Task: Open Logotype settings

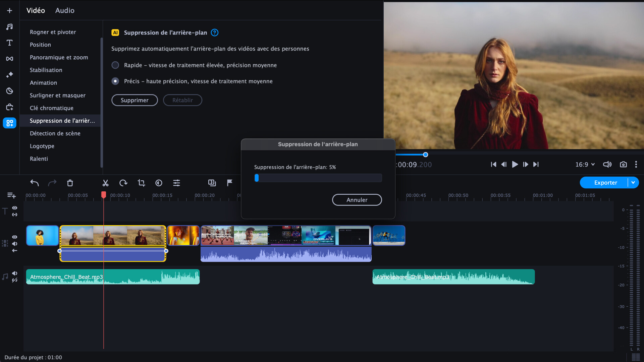Action: click(x=42, y=146)
